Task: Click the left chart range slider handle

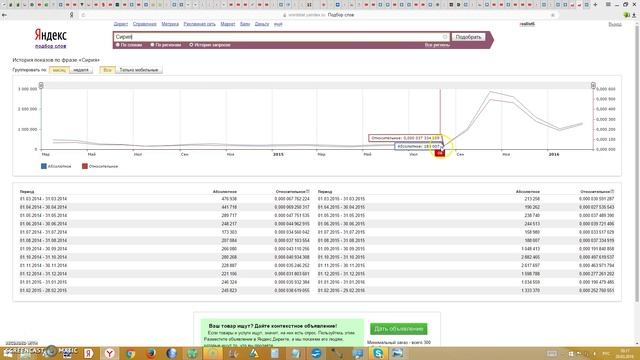Action: pos(41,85)
